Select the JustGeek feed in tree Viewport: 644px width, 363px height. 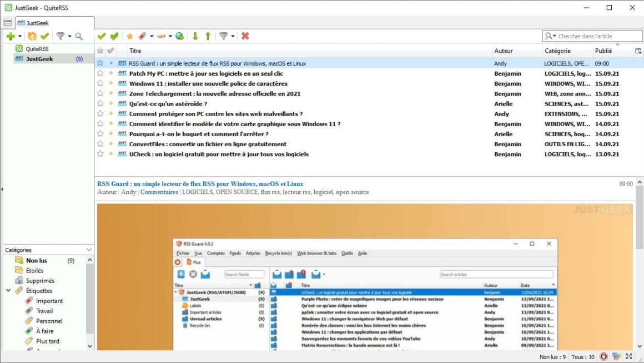[48, 59]
